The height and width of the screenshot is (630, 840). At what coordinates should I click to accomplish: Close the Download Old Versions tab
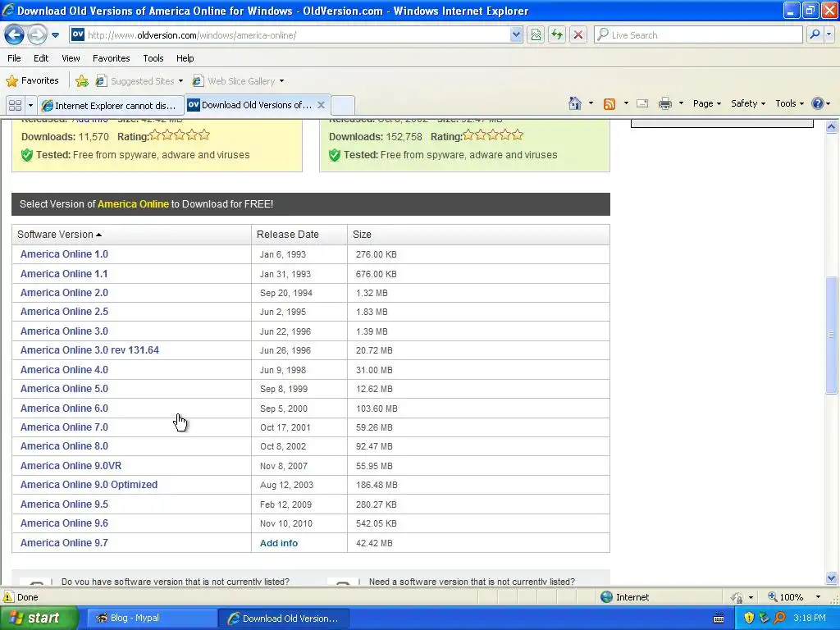pos(321,105)
